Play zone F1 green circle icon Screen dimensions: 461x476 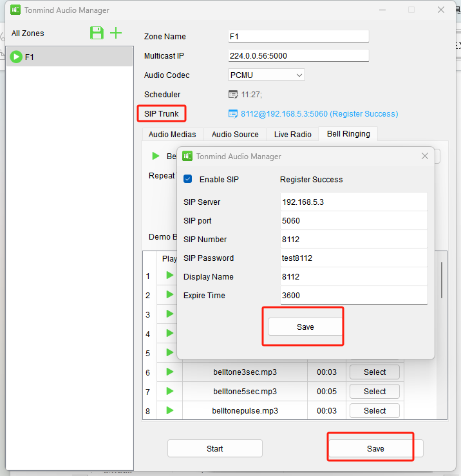(16, 57)
